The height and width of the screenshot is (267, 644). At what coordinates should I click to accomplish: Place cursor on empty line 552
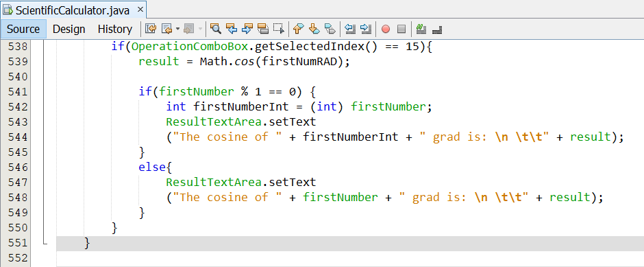pos(350,258)
